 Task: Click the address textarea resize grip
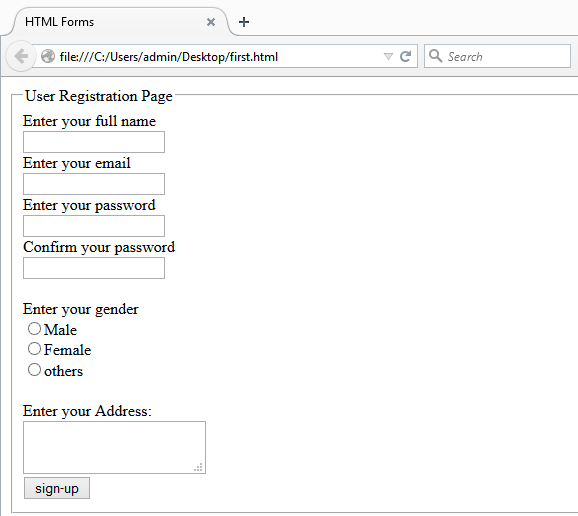[198, 467]
